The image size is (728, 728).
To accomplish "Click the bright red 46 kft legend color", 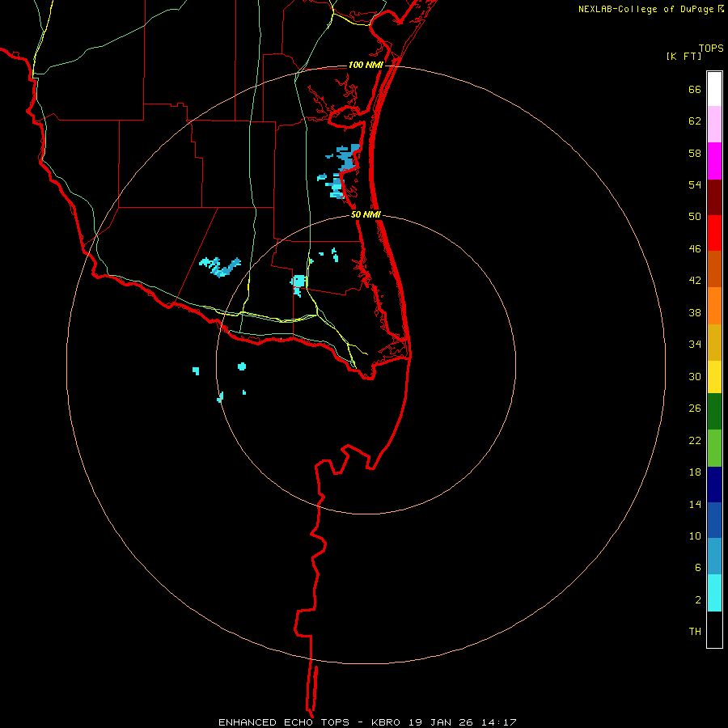I will tap(714, 233).
